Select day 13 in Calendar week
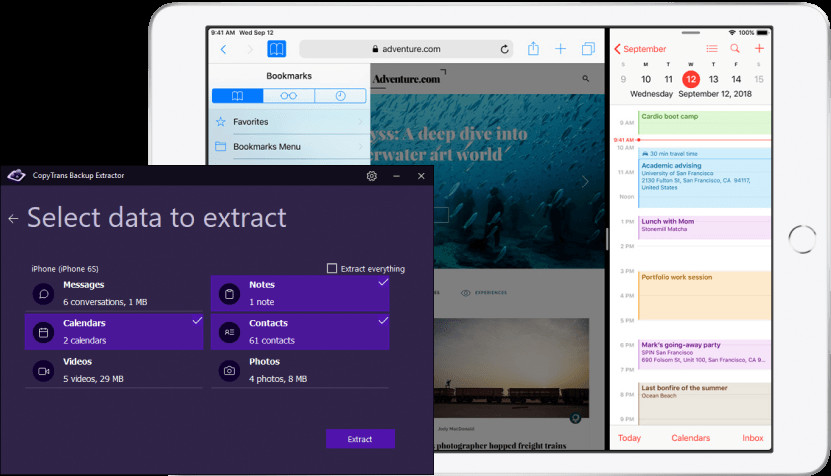 pos(713,80)
